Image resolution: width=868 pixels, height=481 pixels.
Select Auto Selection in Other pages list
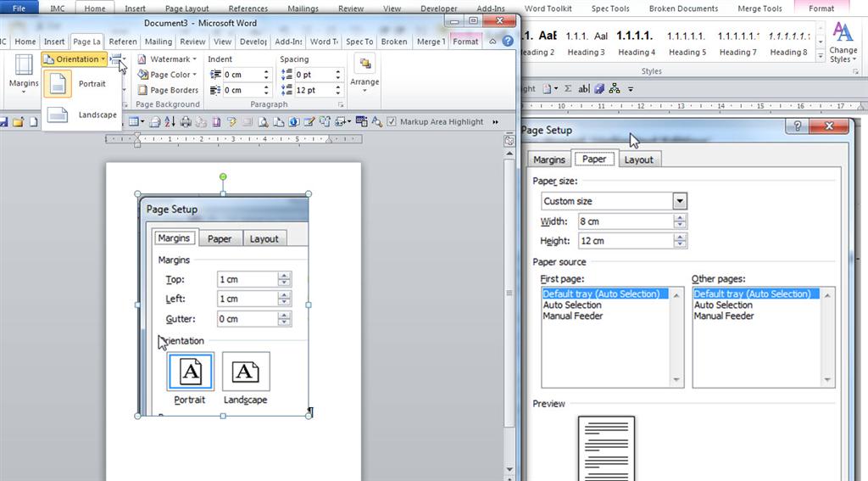click(723, 305)
